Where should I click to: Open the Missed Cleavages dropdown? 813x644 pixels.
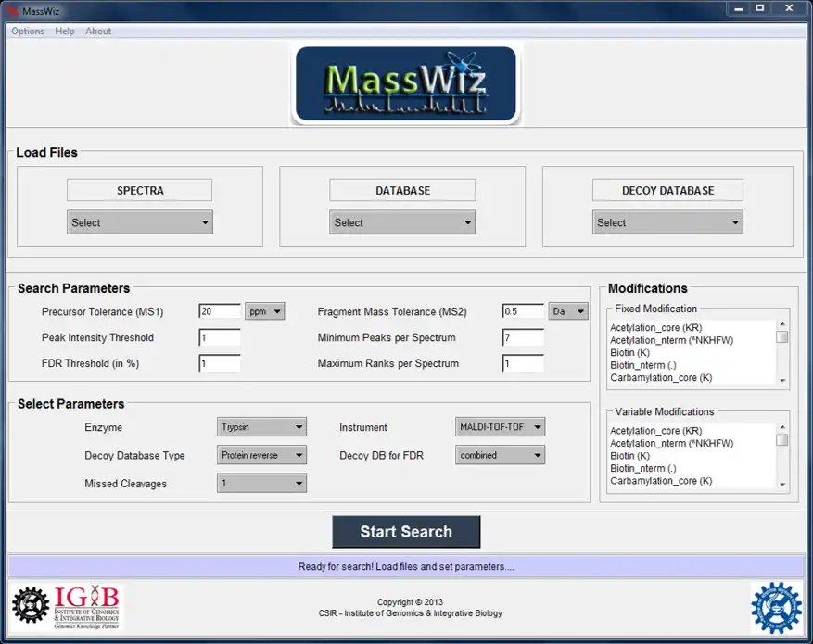pos(261,483)
